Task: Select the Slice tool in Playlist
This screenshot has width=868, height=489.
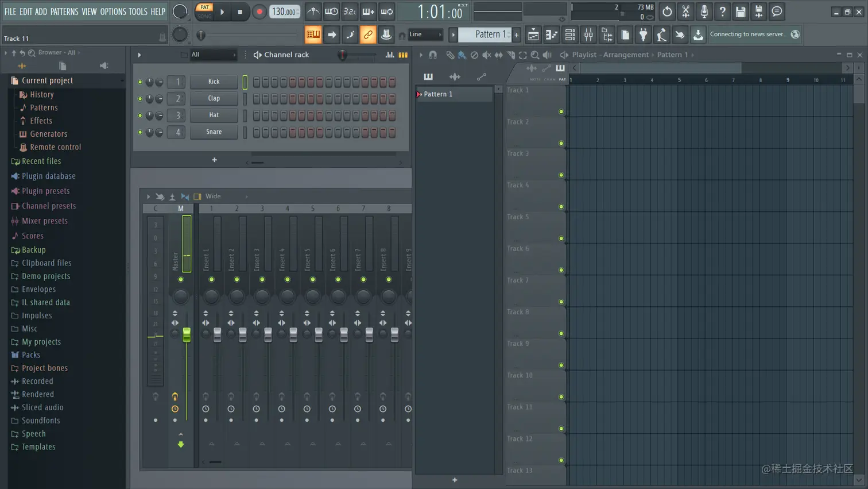Action: click(510, 55)
